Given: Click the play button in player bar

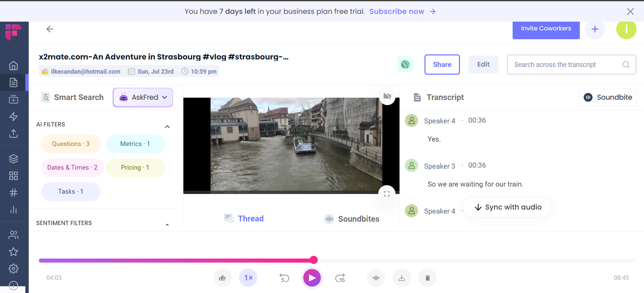Looking at the screenshot, I should point(312,278).
